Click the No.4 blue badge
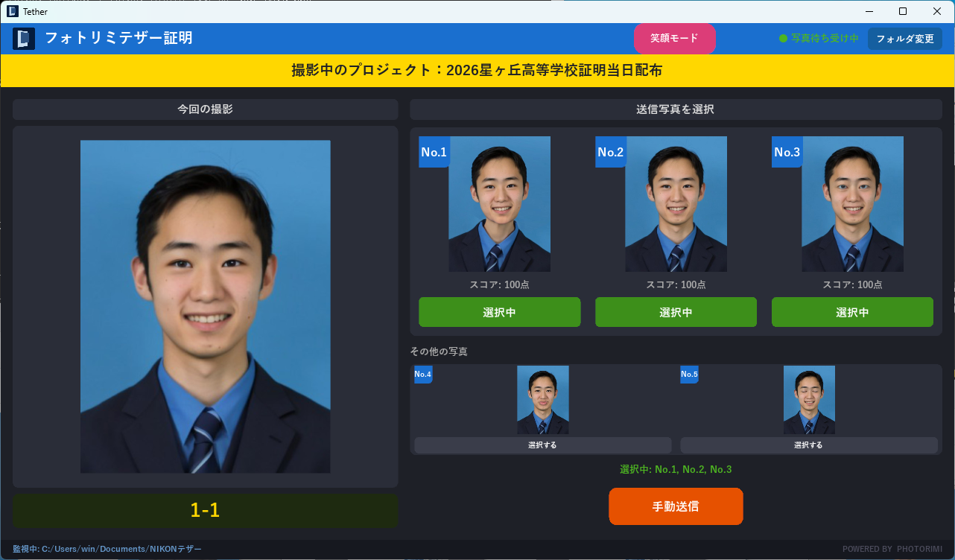This screenshot has height=560, width=955. [423, 375]
